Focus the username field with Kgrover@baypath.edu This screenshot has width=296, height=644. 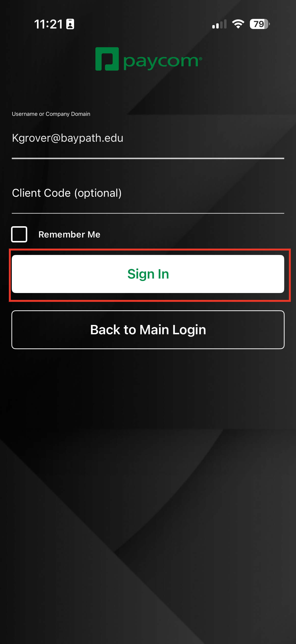click(x=148, y=138)
